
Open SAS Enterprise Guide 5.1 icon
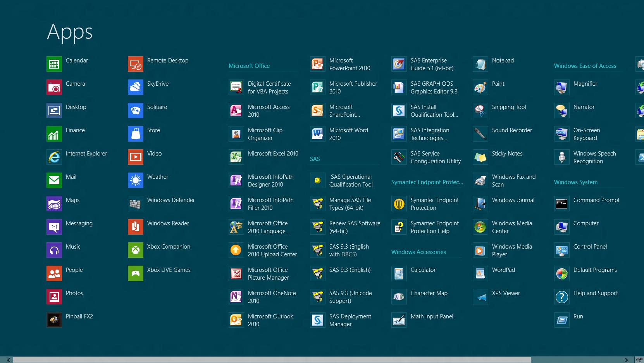click(399, 64)
